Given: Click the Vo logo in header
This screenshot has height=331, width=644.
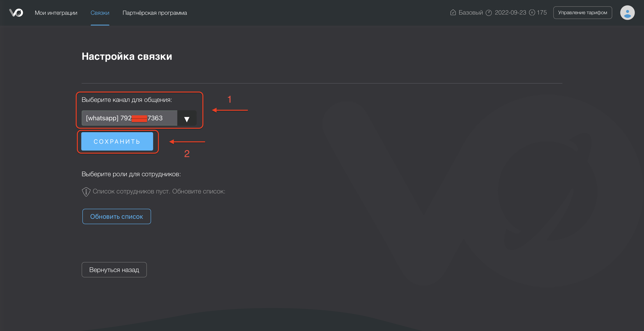Looking at the screenshot, I should 16,12.
